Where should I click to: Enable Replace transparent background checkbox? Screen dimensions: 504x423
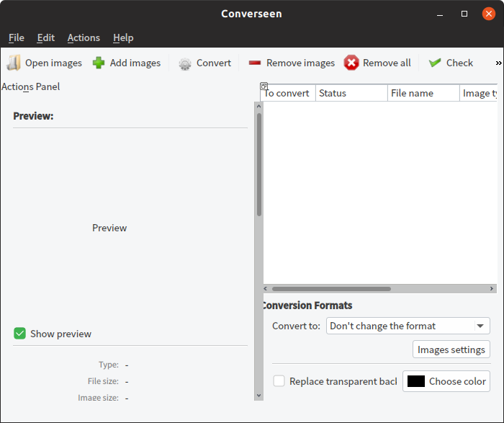pos(279,381)
